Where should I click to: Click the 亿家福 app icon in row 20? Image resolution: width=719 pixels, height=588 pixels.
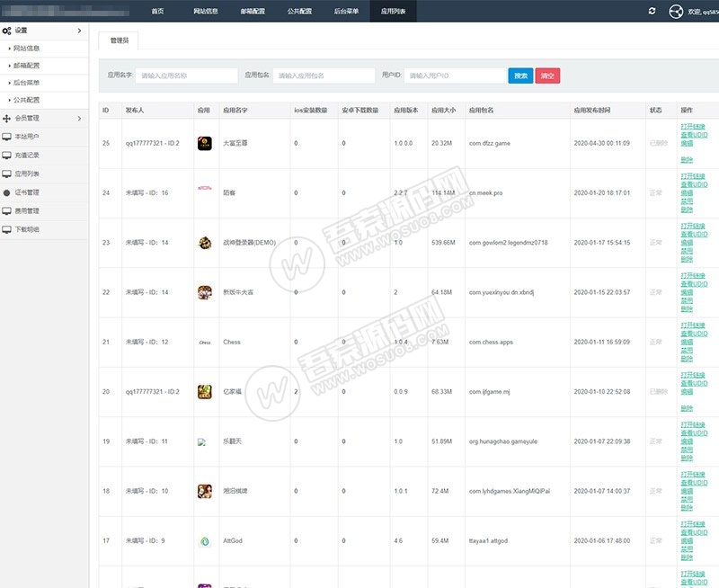coord(205,392)
